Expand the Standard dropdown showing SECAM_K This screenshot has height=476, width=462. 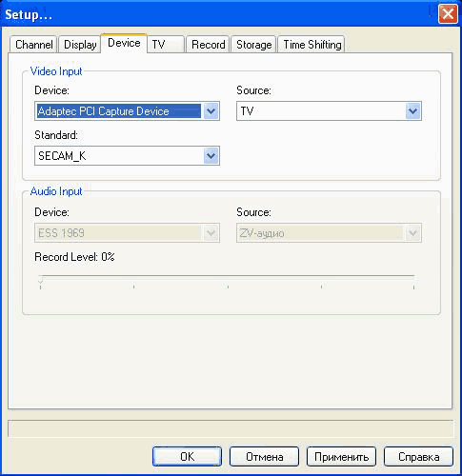(x=127, y=155)
